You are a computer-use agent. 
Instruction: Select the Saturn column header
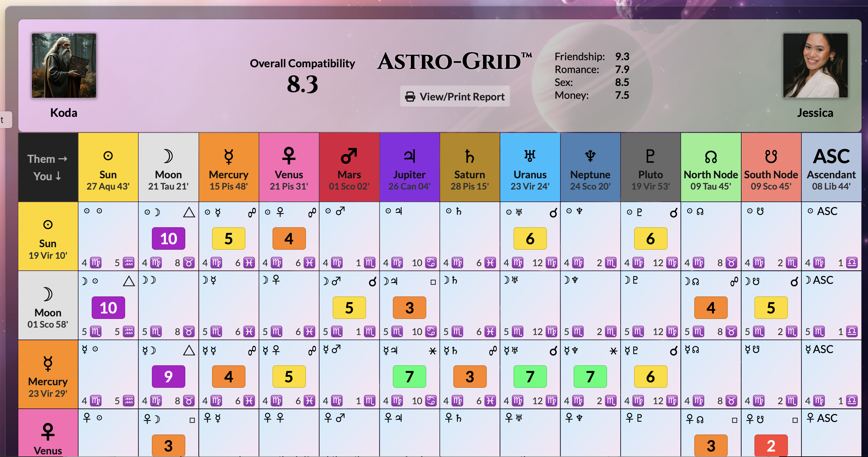tap(470, 167)
